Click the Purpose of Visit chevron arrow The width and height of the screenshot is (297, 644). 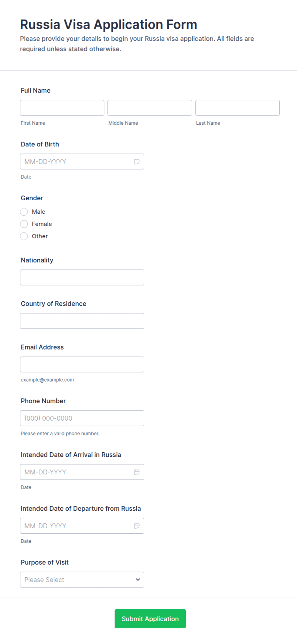tap(138, 580)
